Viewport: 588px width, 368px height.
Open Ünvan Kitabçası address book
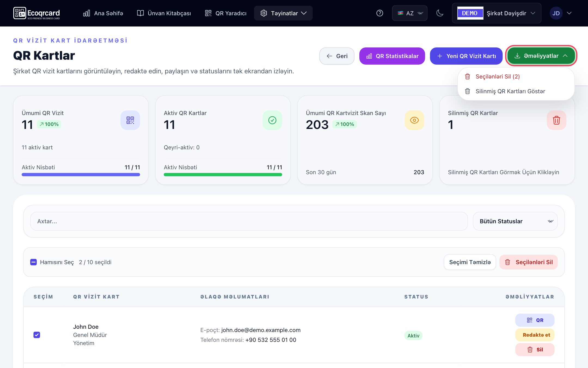pyautogui.click(x=164, y=13)
